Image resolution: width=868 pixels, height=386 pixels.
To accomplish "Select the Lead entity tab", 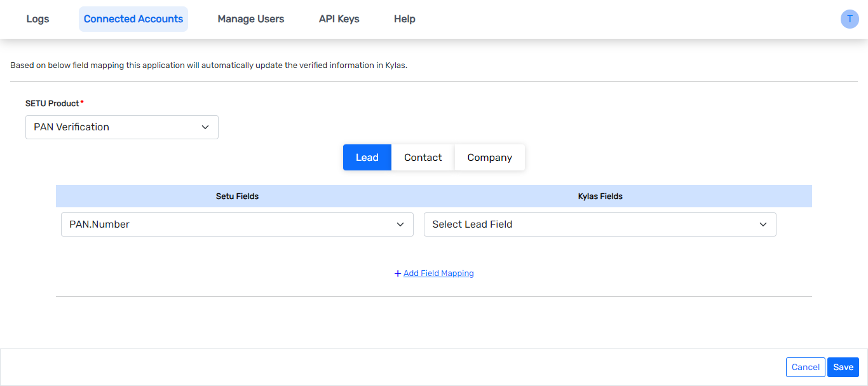I will [x=367, y=158].
